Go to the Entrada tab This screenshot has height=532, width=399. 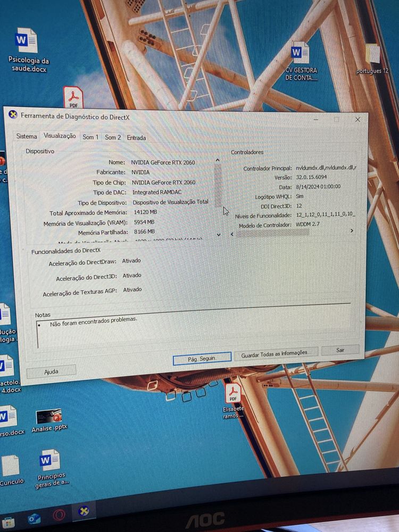pos(136,138)
